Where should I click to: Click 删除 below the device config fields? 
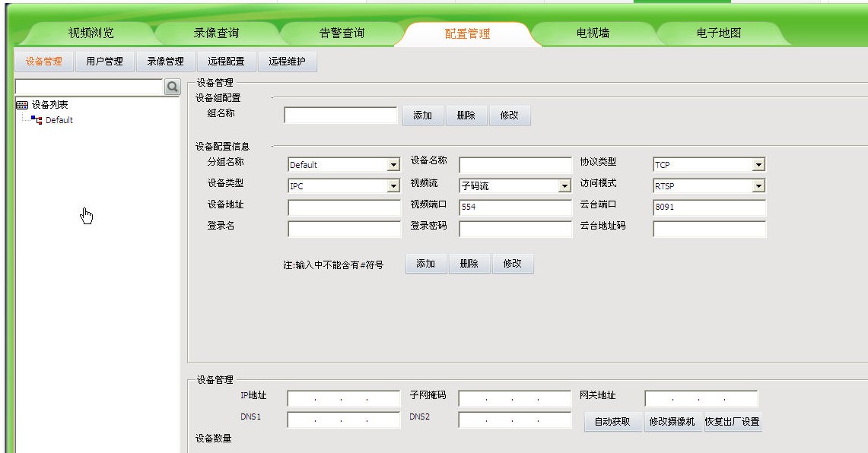(x=469, y=264)
